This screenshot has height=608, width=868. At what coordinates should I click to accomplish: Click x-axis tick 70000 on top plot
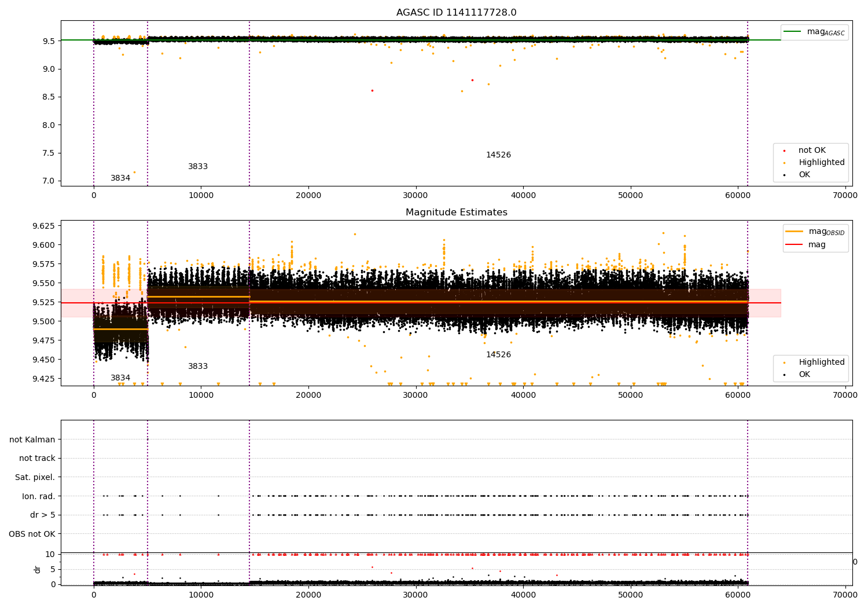(x=845, y=196)
